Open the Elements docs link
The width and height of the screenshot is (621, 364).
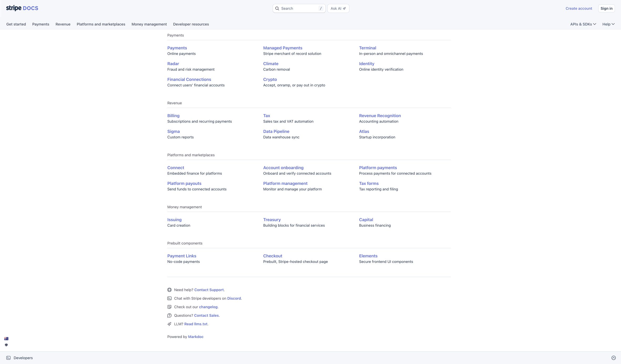pyautogui.click(x=368, y=256)
